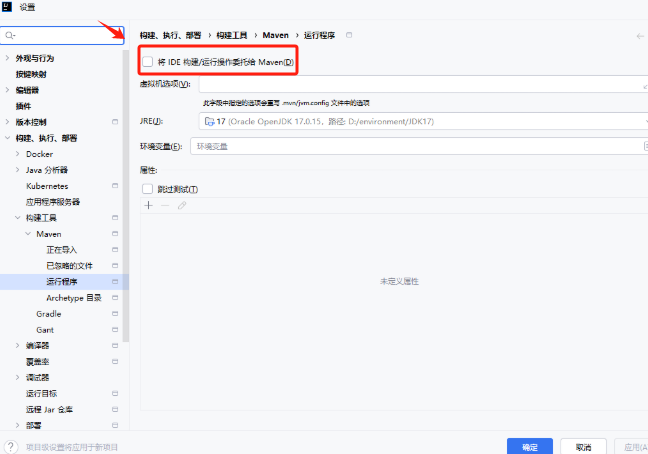
Task: Click the 确定 button
Action: point(530,447)
